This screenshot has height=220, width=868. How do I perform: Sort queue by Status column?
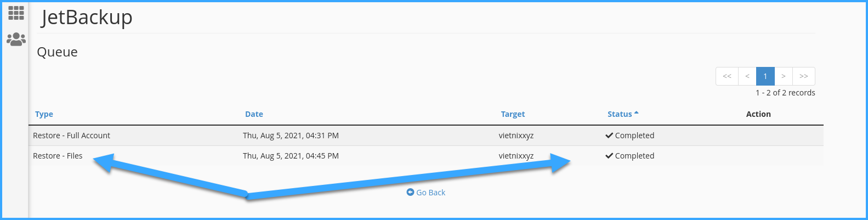tap(620, 114)
